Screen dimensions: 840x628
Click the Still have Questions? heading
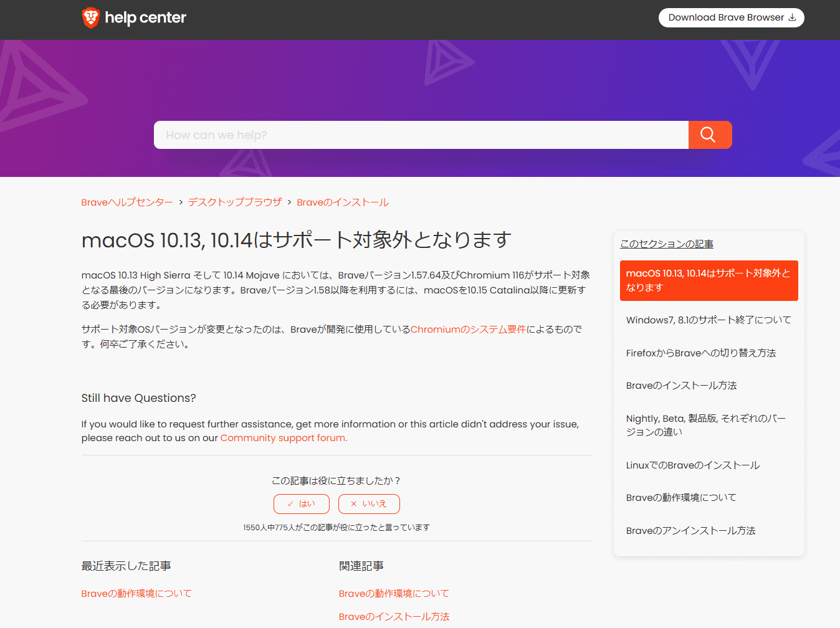click(138, 398)
